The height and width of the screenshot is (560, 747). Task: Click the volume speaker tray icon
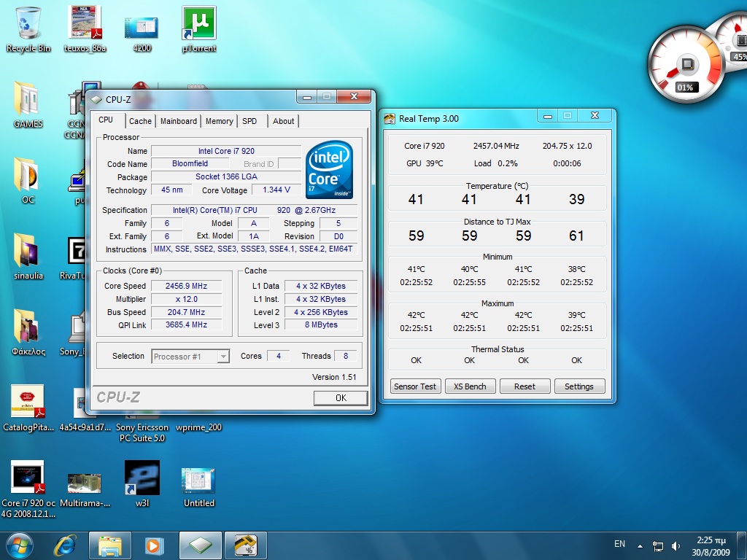pos(676,546)
